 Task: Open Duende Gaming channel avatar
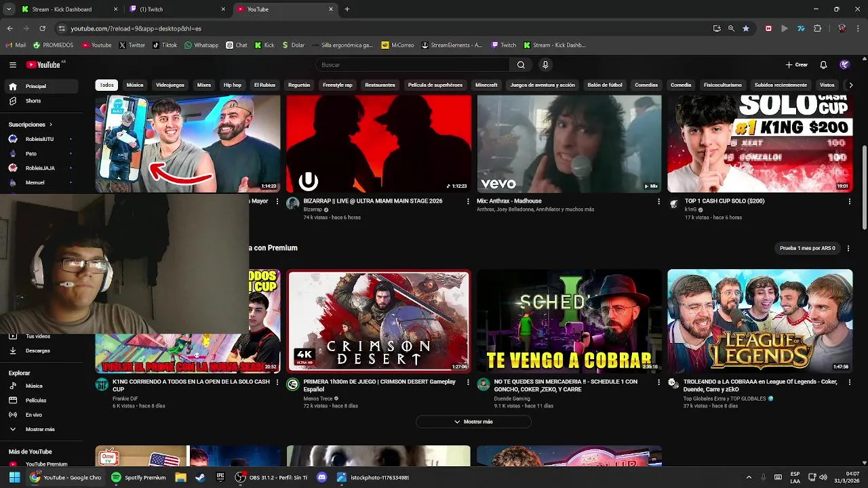pyautogui.click(x=484, y=384)
